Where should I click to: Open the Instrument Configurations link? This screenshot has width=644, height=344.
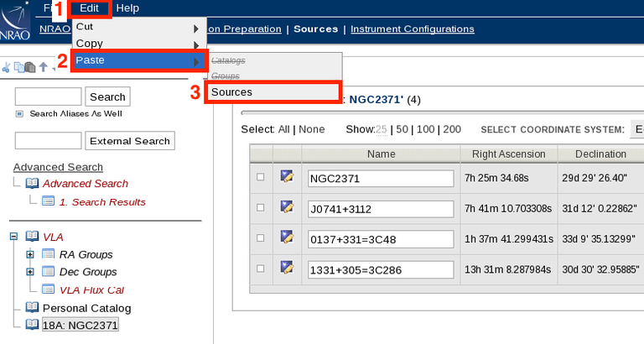coord(412,29)
